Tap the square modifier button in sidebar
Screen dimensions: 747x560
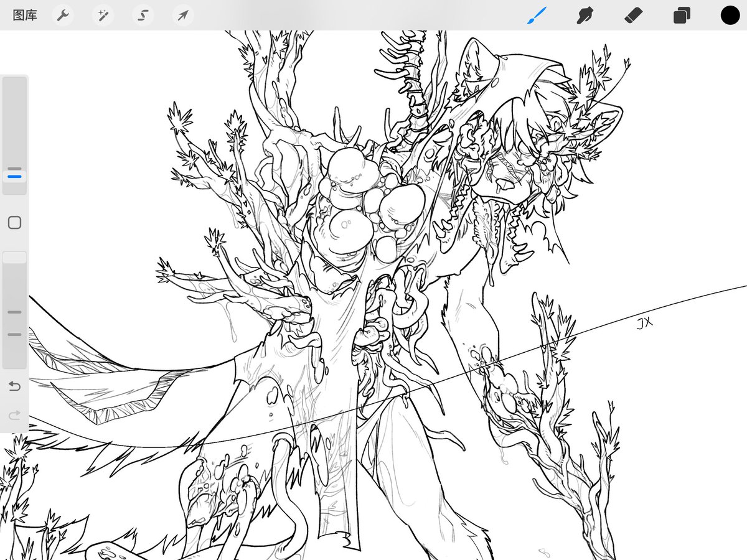click(15, 222)
